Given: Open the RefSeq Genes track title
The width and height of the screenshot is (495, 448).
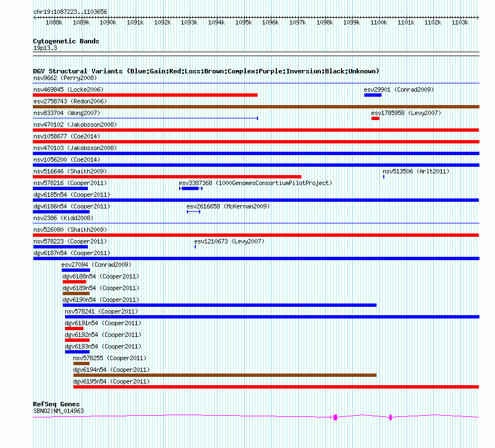Looking at the screenshot, I should (57, 404).
